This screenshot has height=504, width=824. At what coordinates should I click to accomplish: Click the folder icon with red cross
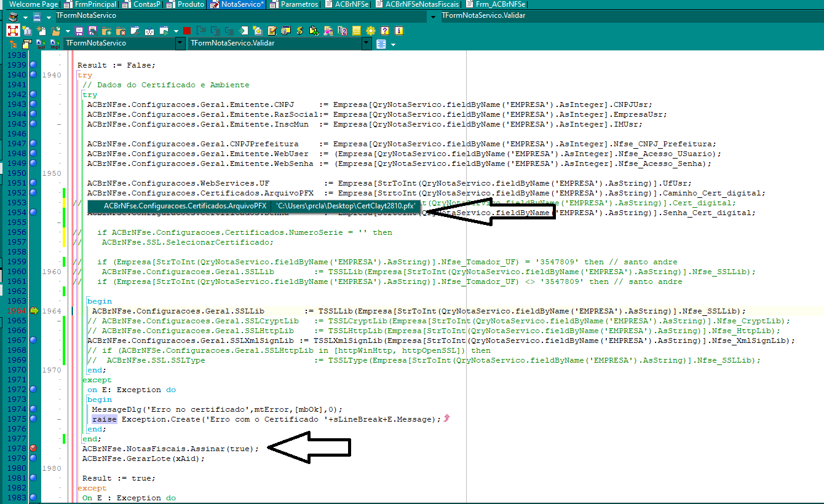121,30
